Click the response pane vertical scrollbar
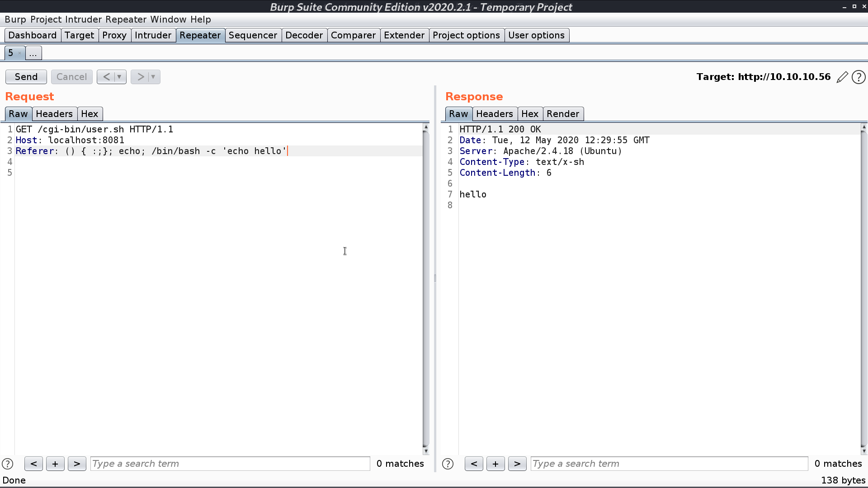This screenshot has width=868, height=488. [x=864, y=289]
